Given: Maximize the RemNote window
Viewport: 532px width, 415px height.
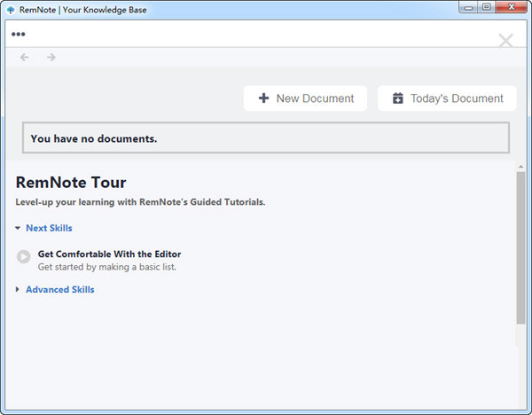Looking at the screenshot, I should tap(487, 8).
